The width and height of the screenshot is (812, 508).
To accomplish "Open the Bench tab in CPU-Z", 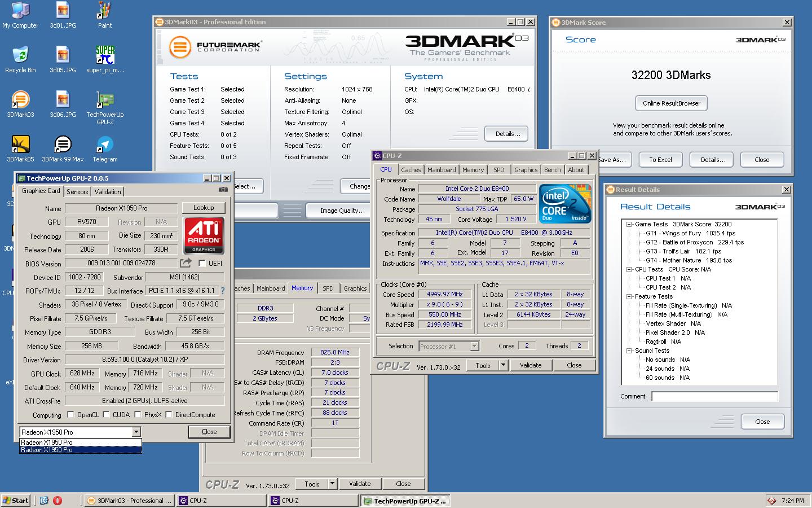I will tap(552, 170).
